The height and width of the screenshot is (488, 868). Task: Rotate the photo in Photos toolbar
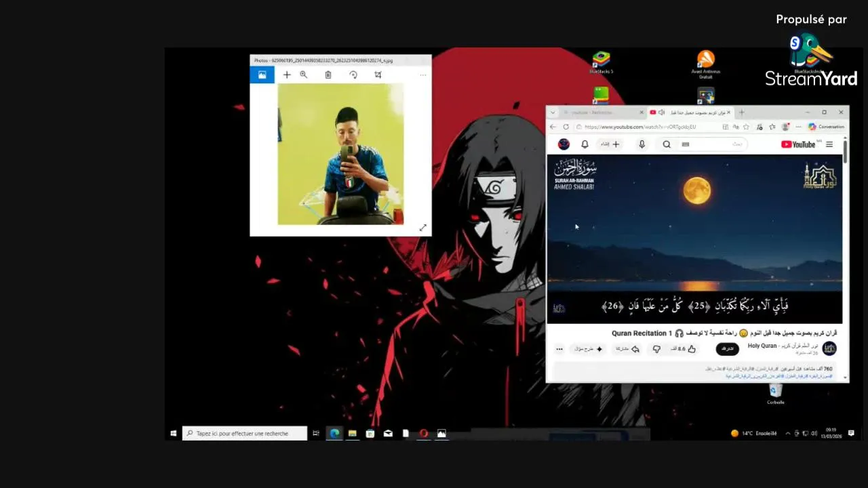(353, 75)
